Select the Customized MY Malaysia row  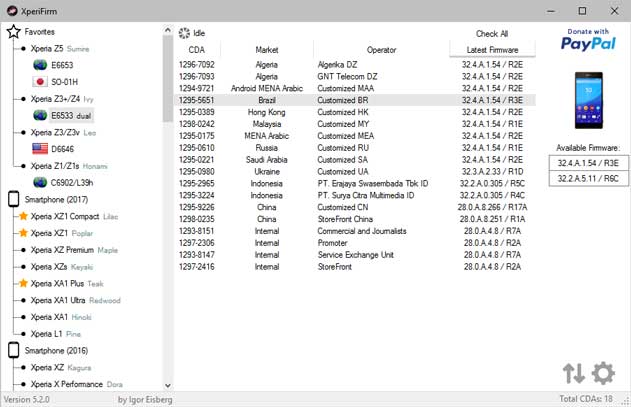355,124
